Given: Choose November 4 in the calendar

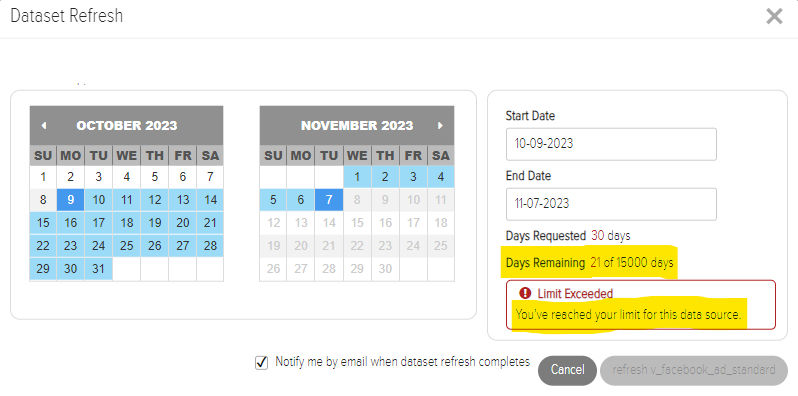Looking at the screenshot, I should [441, 177].
